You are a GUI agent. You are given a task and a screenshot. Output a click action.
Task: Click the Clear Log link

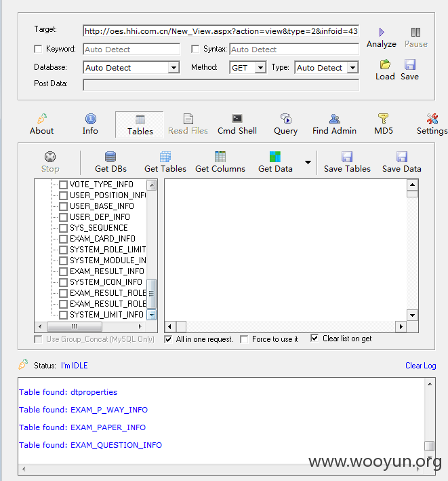(420, 366)
